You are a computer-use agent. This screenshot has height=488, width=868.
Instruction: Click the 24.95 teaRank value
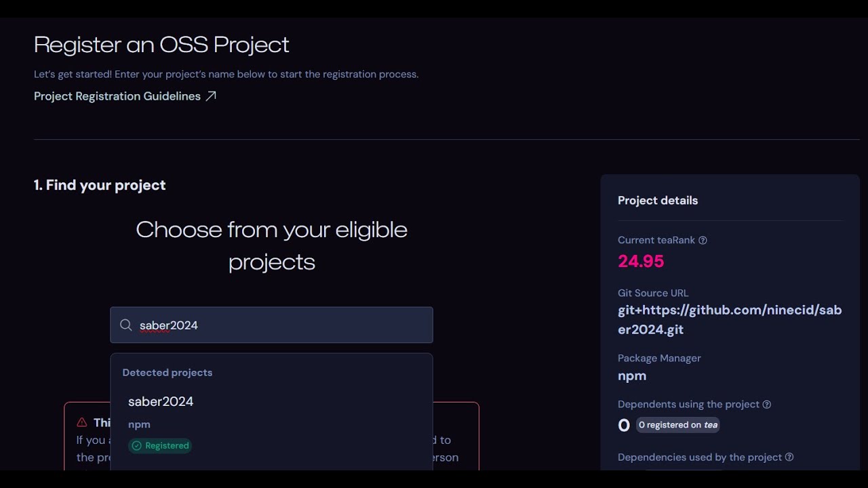tap(641, 261)
